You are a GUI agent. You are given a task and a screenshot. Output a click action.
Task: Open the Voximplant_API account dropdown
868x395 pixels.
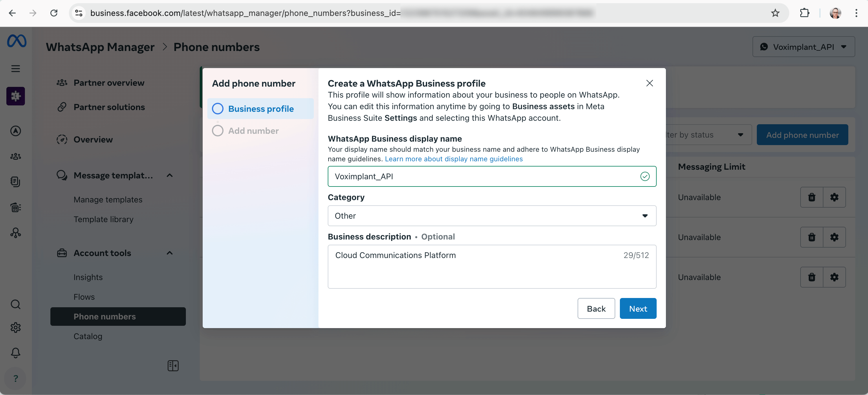[x=803, y=47]
